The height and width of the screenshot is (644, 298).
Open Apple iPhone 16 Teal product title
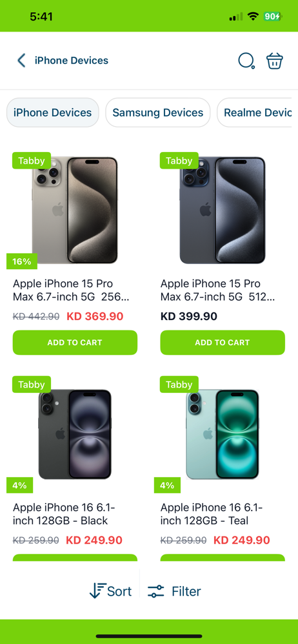(212, 514)
